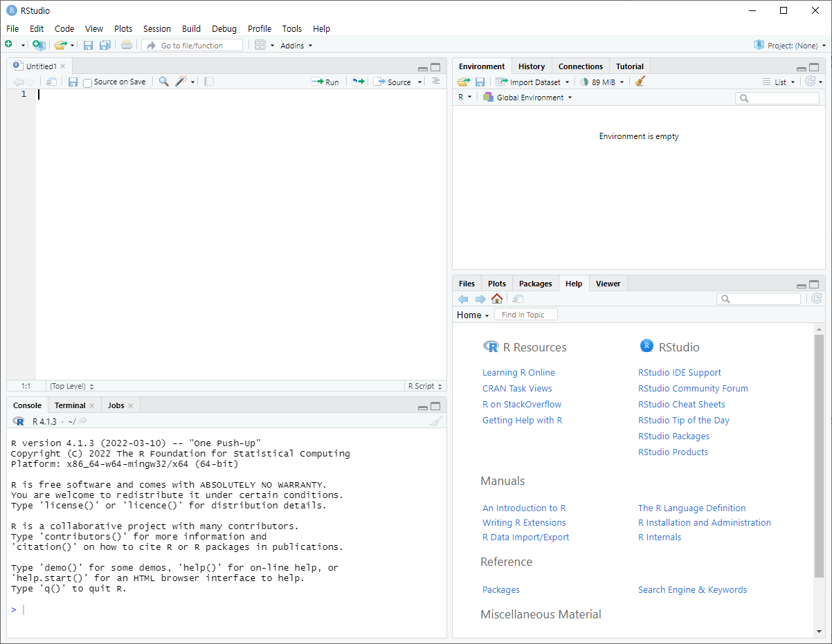Image resolution: width=832 pixels, height=644 pixels.
Task: Switch to the History tab
Action: (532, 66)
